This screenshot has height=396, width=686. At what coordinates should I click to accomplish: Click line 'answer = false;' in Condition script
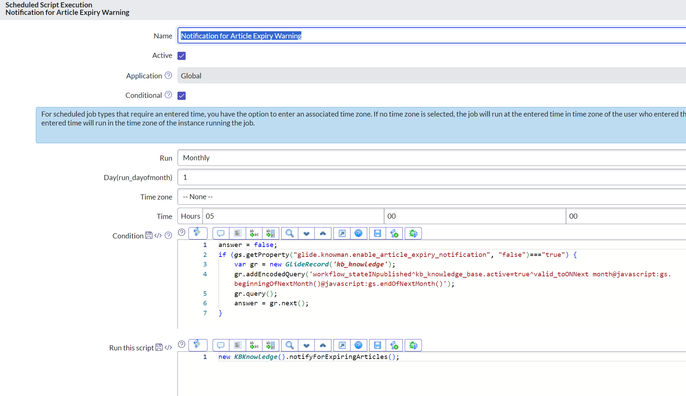click(x=248, y=245)
